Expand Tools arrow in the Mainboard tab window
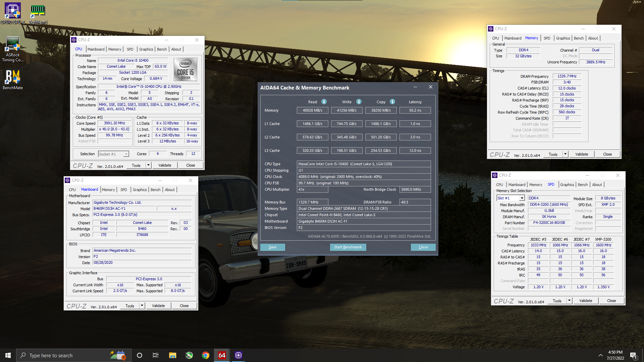The image size is (644, 362). 142,306
